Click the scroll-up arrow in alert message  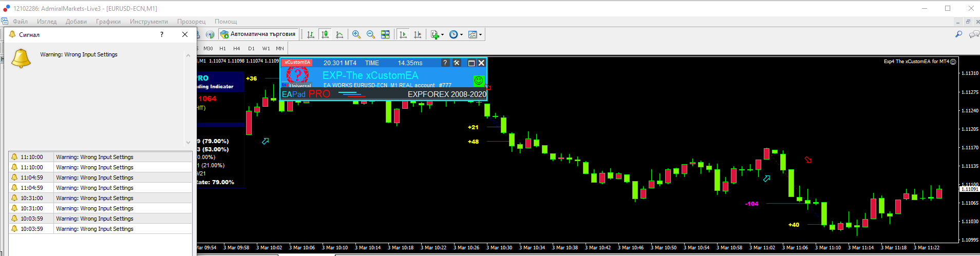point(188,55)
